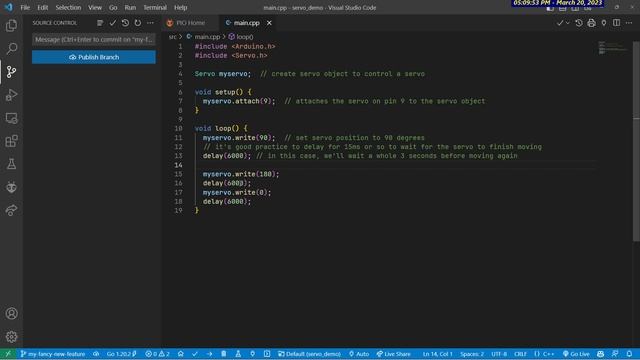Open the my-fancy-new-feature branch picker
Viewport: 640px width, 360px height.
click(x=53, y=354)
